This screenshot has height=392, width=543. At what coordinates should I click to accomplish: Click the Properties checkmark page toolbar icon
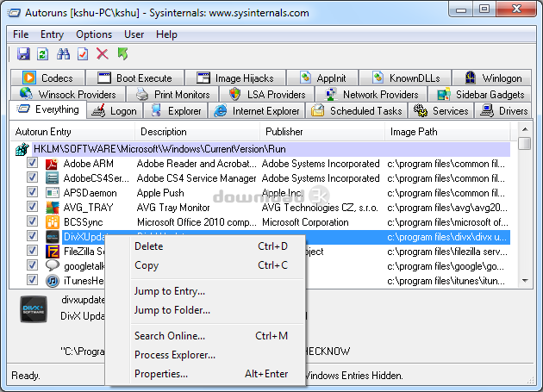tap(83, 54)
